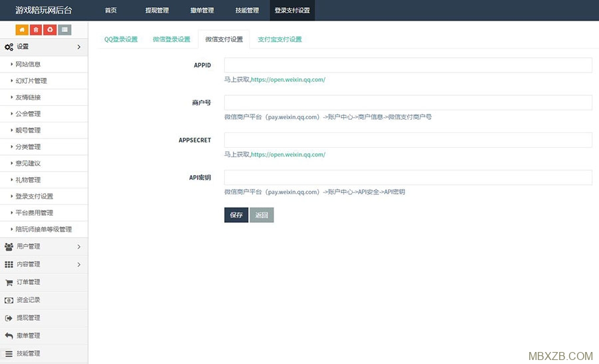Expand the 用户管理 section chevron
The height and width of the screenshot is (364, 599).
click(x=79, y=247)
